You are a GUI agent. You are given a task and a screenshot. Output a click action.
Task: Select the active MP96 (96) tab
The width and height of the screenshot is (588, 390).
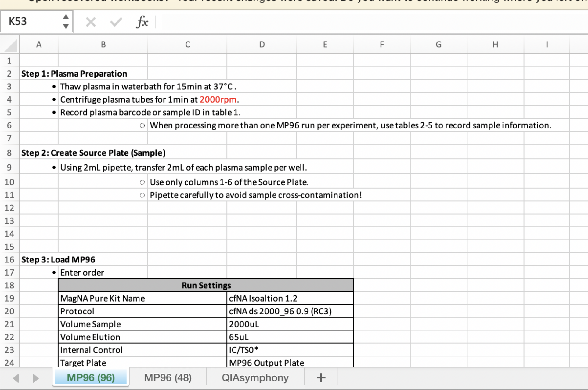(x=90, y=377)
